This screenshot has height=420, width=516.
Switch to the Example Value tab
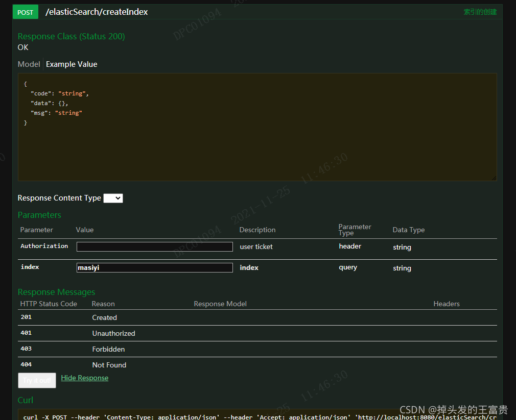(72, 64)
